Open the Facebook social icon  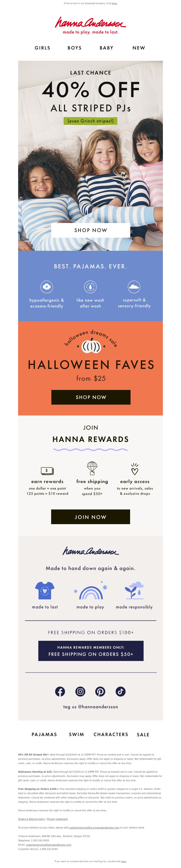(x=60, y=692)
